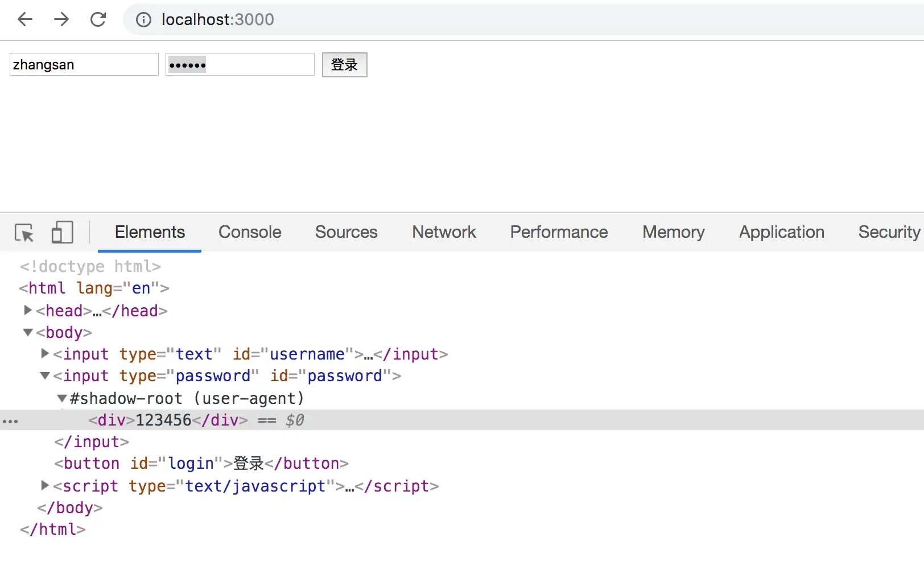
Task: Open the Application tab
Action: pyautogui.click(x=782, y=232)
